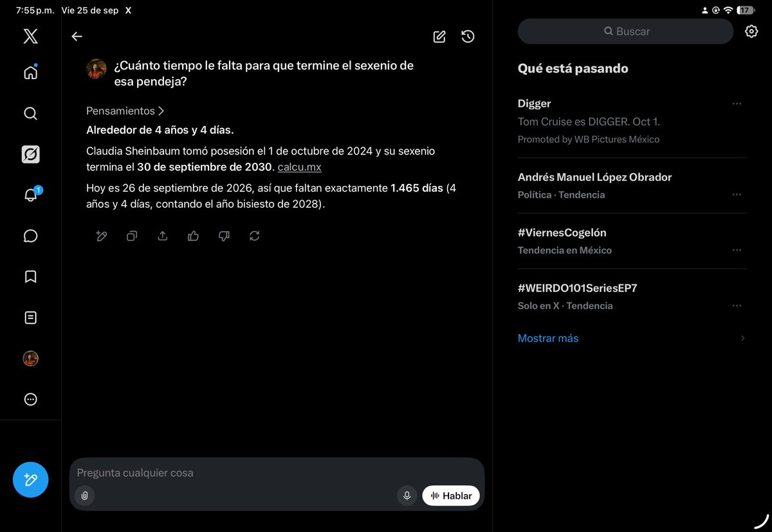Start a new chat with pencil icon
This screenshot has height=532, width=772.
439,37
